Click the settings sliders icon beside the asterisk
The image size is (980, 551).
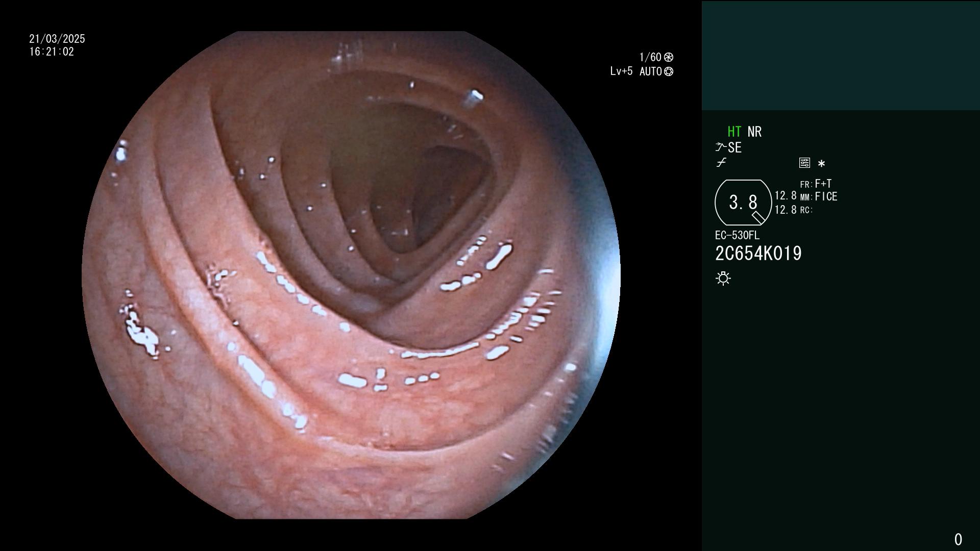tap(804, 163)
